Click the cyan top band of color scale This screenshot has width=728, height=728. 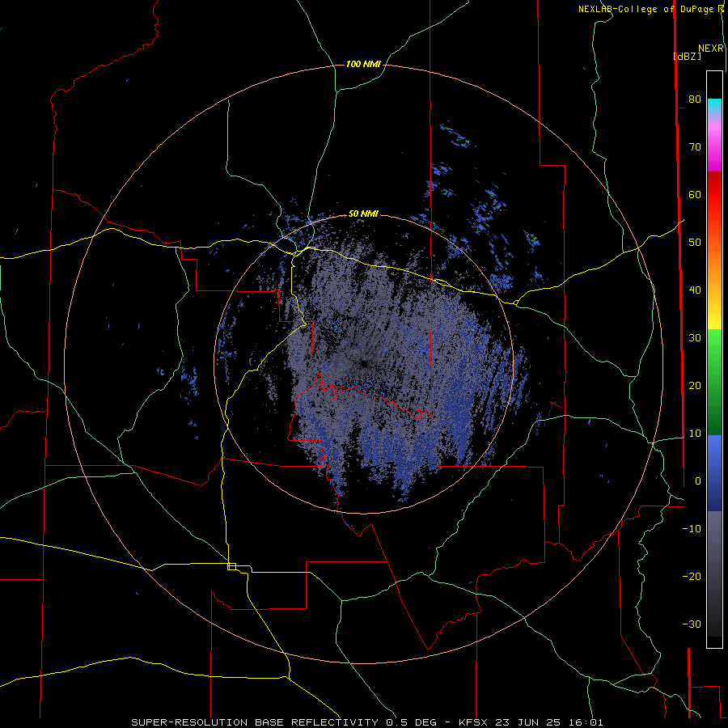(714, 105)
